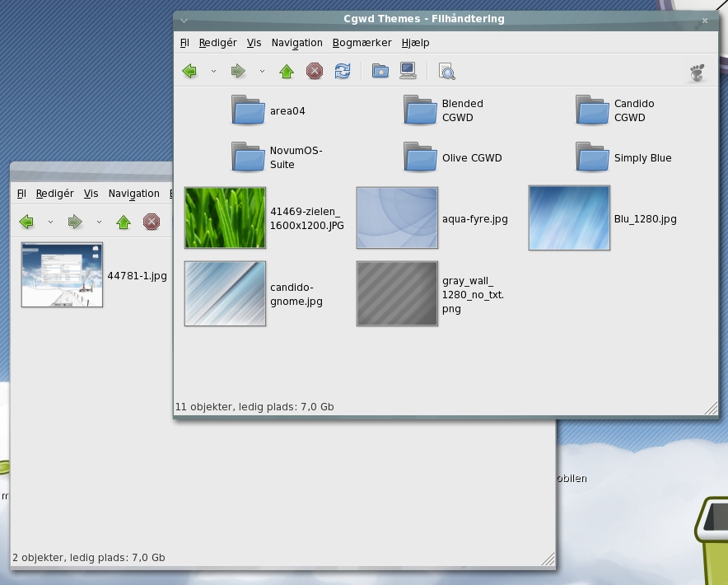Open the Computer toolbar icon
Viewport: 728px width, 585px height.
(x=408, y=71)
